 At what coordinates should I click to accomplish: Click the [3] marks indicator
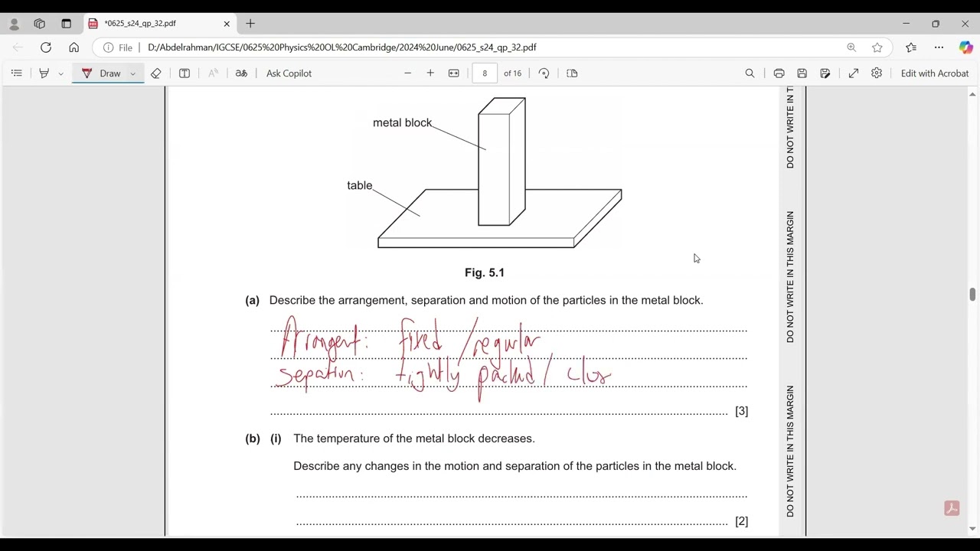coord(741,411)
